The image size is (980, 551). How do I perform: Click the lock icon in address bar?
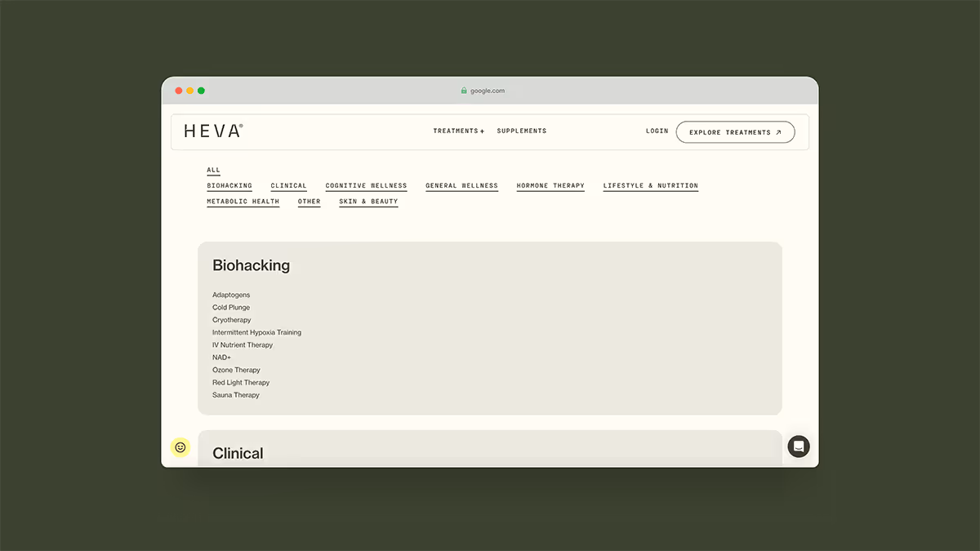[464, 91]
